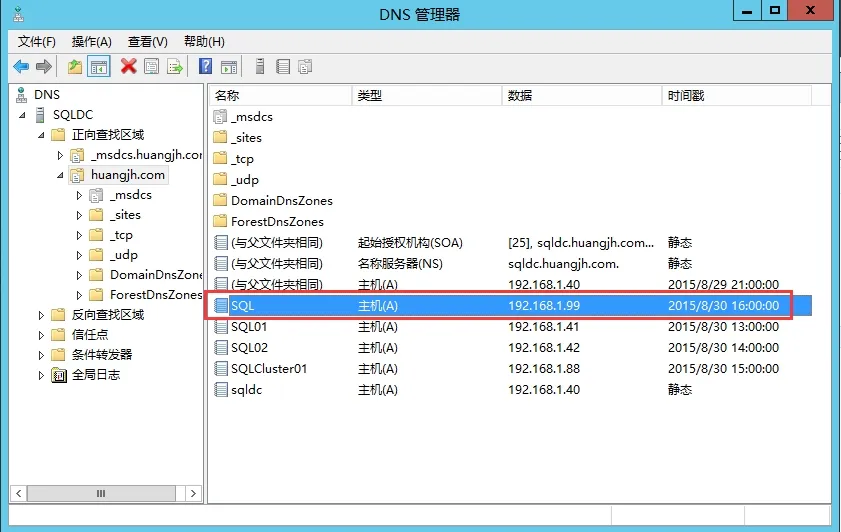Expand the _msdcs.huangjh.com zone

(x=60, y=156)
